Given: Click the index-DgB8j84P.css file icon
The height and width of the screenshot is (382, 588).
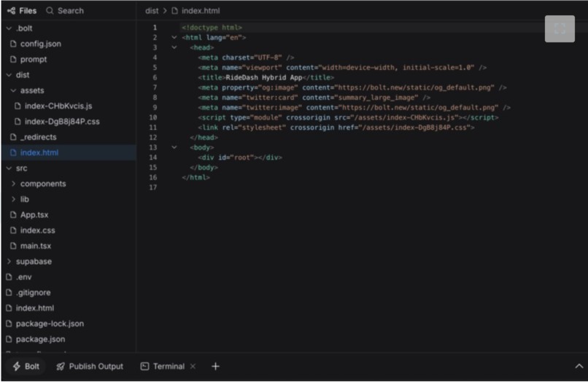Looking at the screenshot, I should point(18,122).
